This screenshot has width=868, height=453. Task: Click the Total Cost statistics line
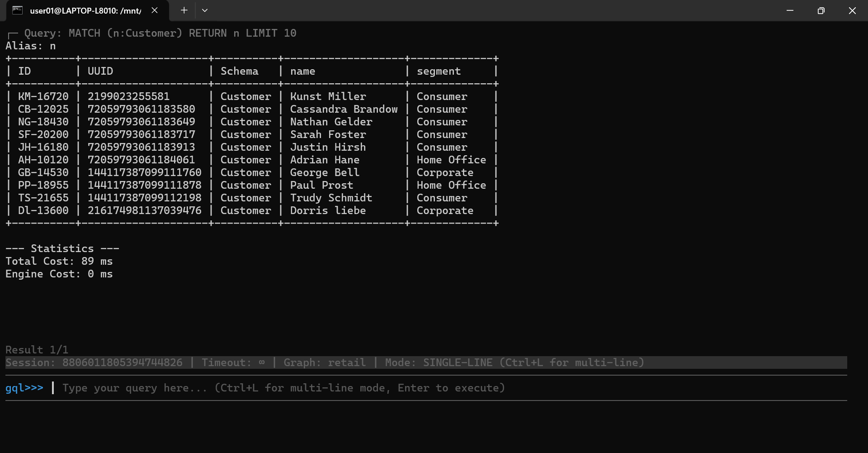(x=59, y=261)
